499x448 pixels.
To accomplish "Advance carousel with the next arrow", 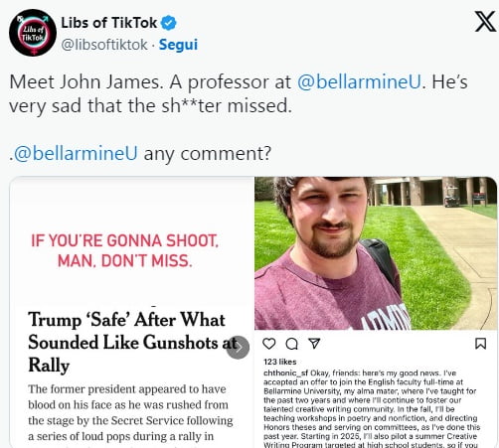I will tap(238, 348).
